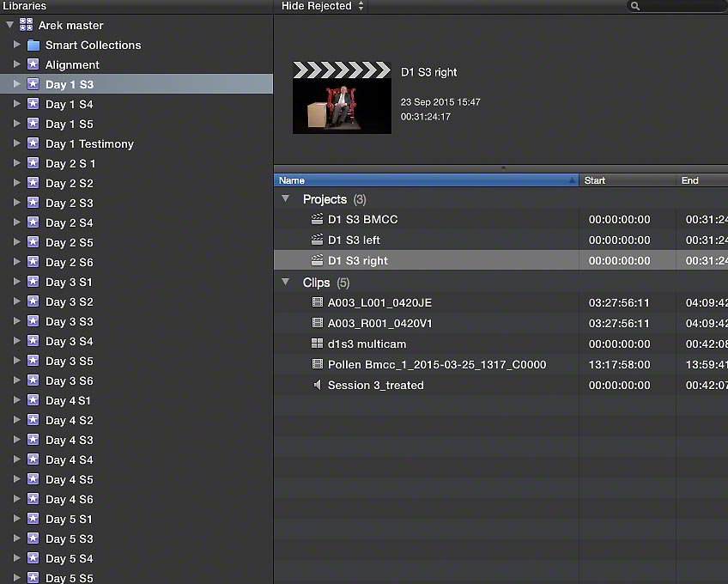Click the Day 4 S6 event star icon

33,499
